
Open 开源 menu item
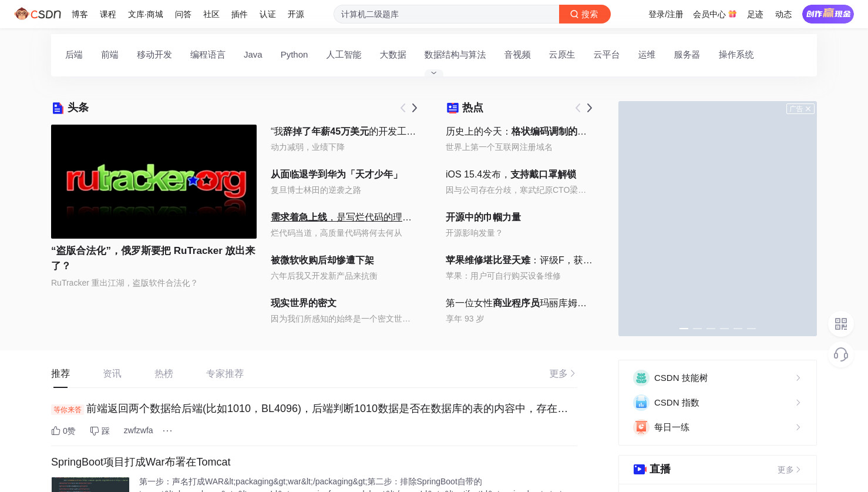[x=296, y=14]
